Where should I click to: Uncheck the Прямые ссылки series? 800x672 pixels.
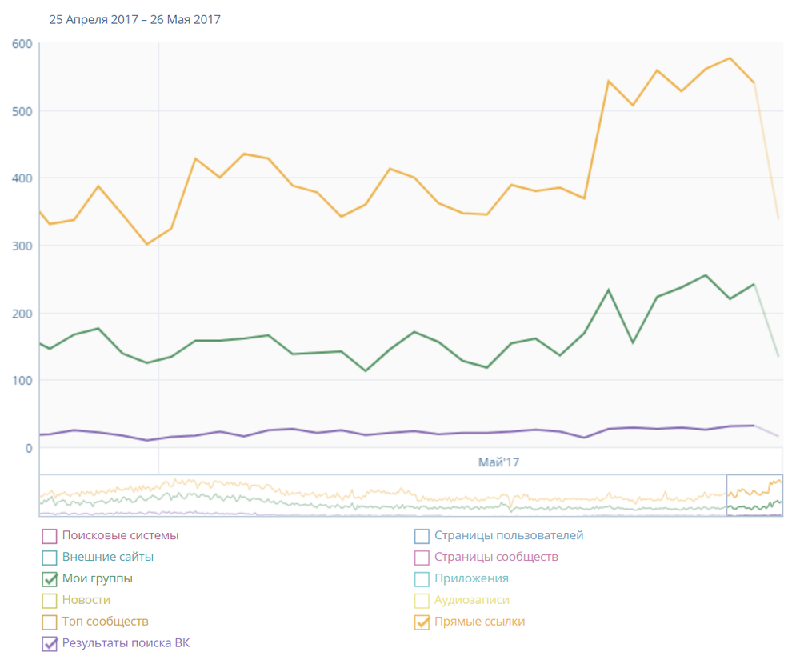[x=422, y=622]
